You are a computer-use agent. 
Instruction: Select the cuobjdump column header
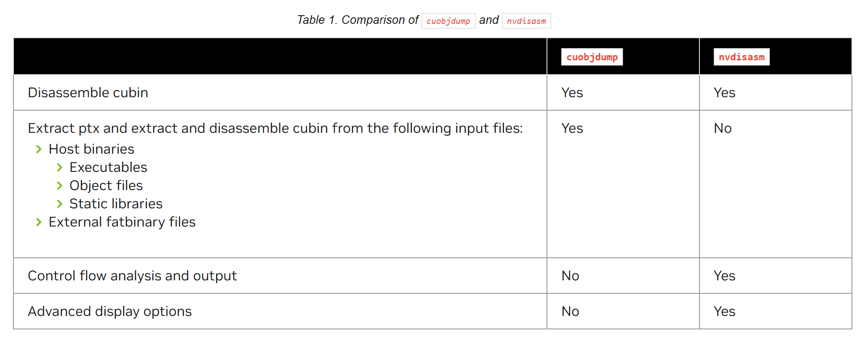(592, 57)
